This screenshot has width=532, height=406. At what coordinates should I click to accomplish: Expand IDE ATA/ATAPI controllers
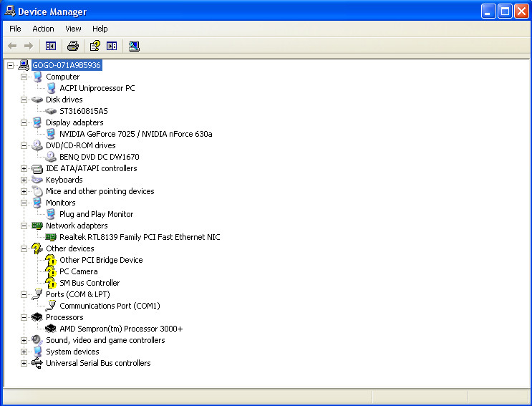point(24,168)
